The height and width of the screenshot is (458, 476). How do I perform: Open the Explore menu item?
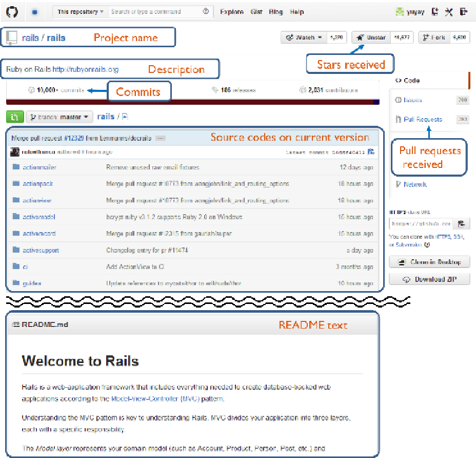pyautogui.click(x=232, y=12)
